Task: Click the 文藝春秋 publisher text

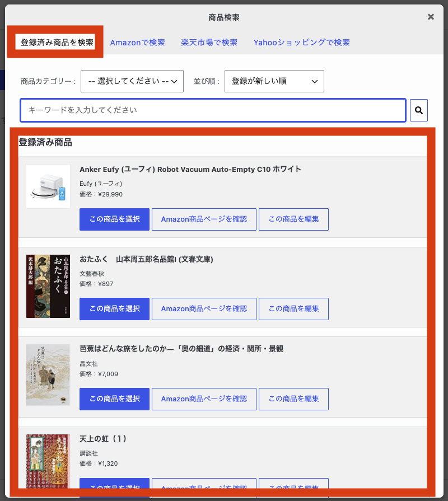Action: point(92,274)
